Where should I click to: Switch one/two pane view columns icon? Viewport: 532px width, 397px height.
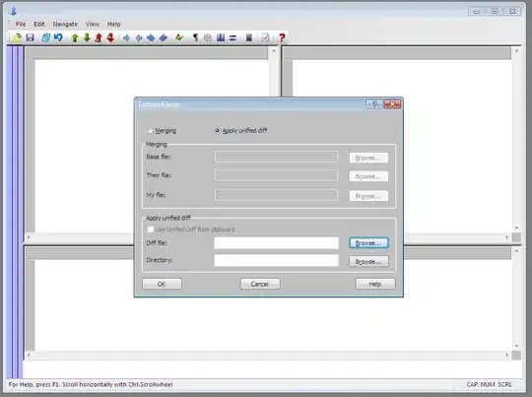tap(221, 37)
